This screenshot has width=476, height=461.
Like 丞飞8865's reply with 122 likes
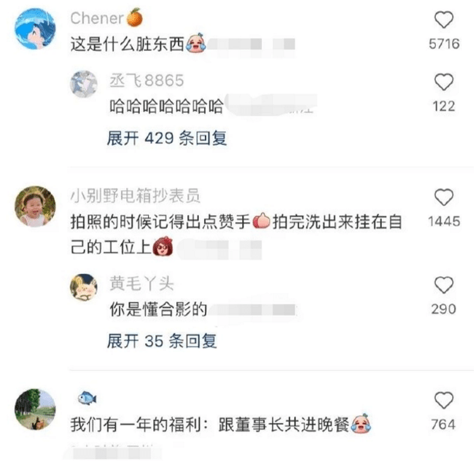444,82
